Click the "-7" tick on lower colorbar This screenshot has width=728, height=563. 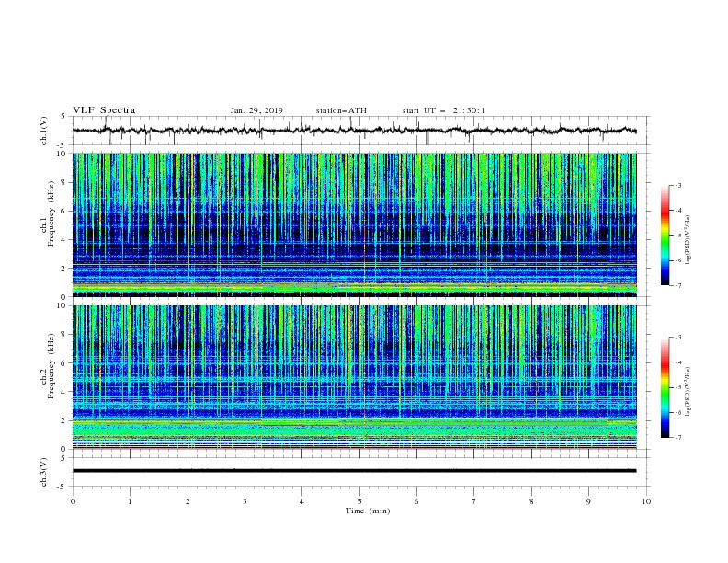click(678, 437)
